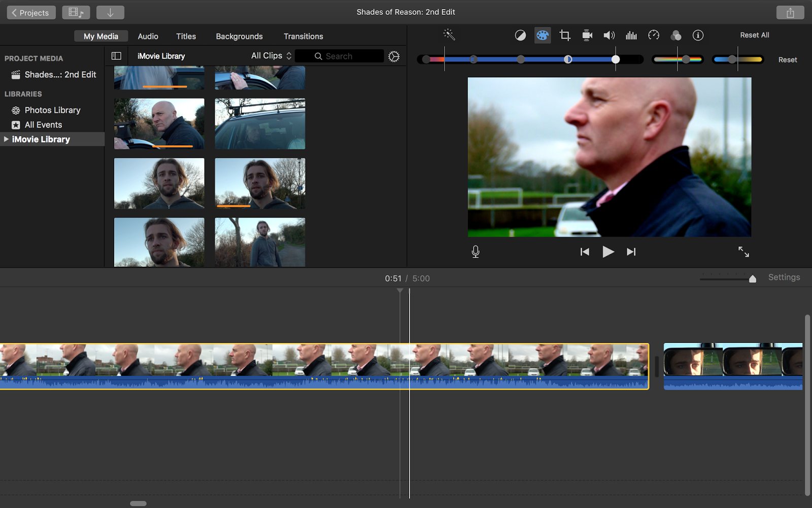The width and height of the screenshot is (812, 508).
Task: Open the clip Speed controls
Action: pos(653,35)
